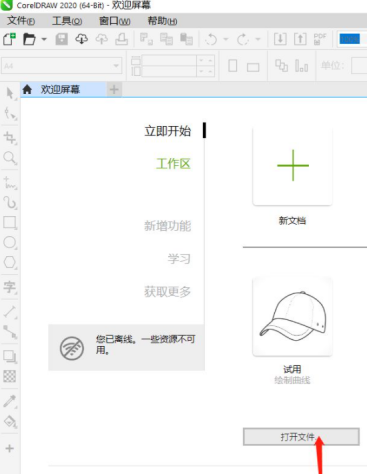Viewport: 367px width, 474px height.
Task: Click the Undo arrow icon
Action: 211,39
